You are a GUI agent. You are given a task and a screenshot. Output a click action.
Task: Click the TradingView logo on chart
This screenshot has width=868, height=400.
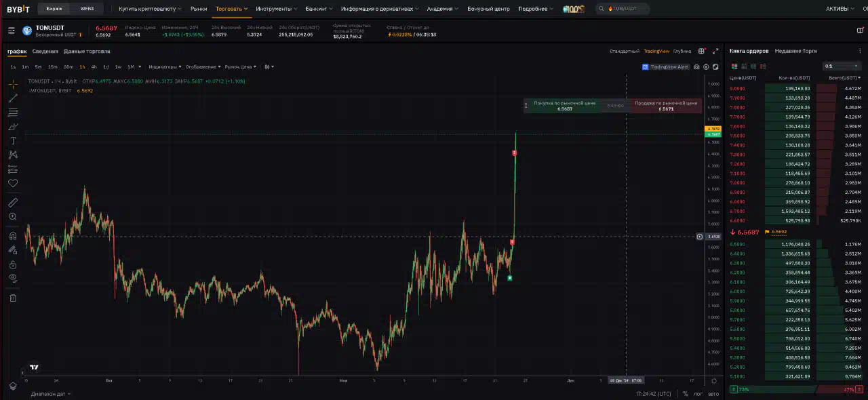34,367
